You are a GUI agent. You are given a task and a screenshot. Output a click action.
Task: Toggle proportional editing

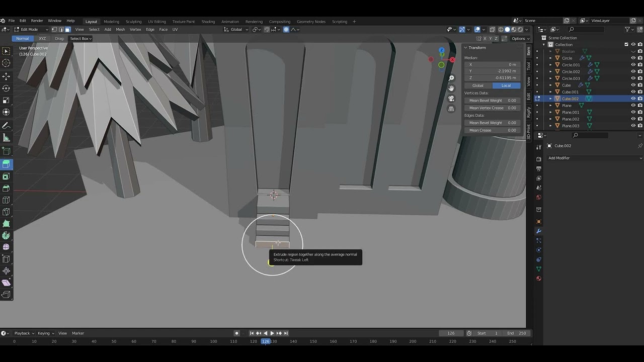coord(286,29)
